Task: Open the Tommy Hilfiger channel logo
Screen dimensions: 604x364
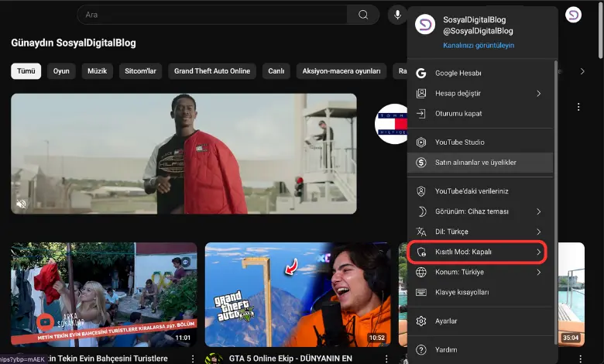Action: (x=391, y=124)
